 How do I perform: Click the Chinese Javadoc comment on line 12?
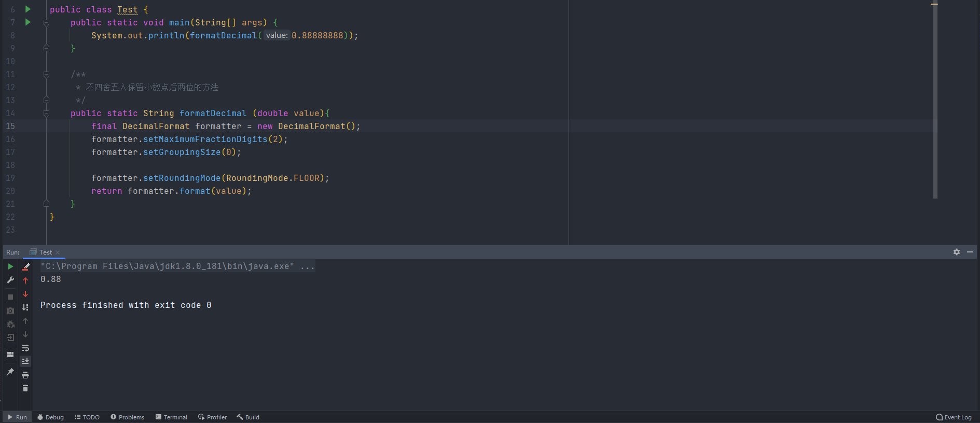[x=152, y=88]
